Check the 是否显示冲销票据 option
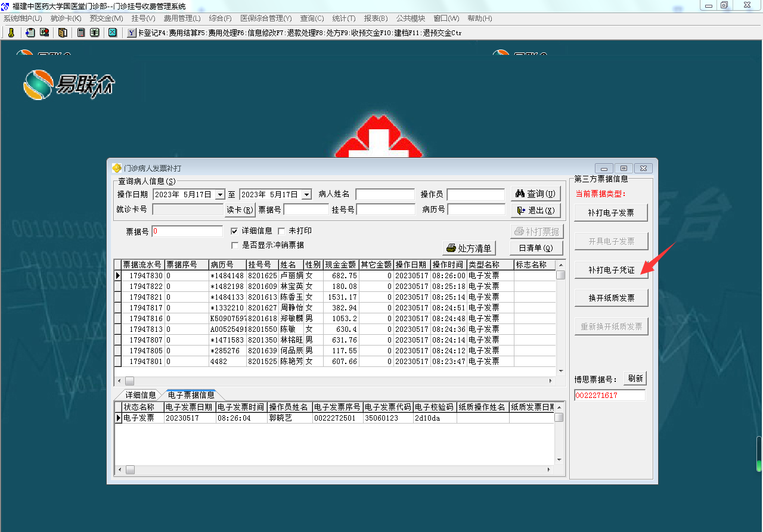 (x=235, y=245)
